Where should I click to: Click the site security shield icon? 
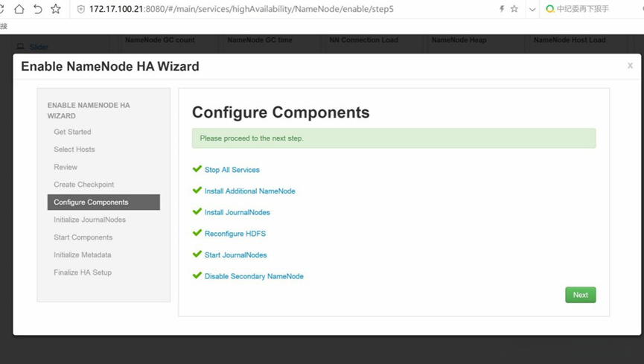(x=81, y=9)
